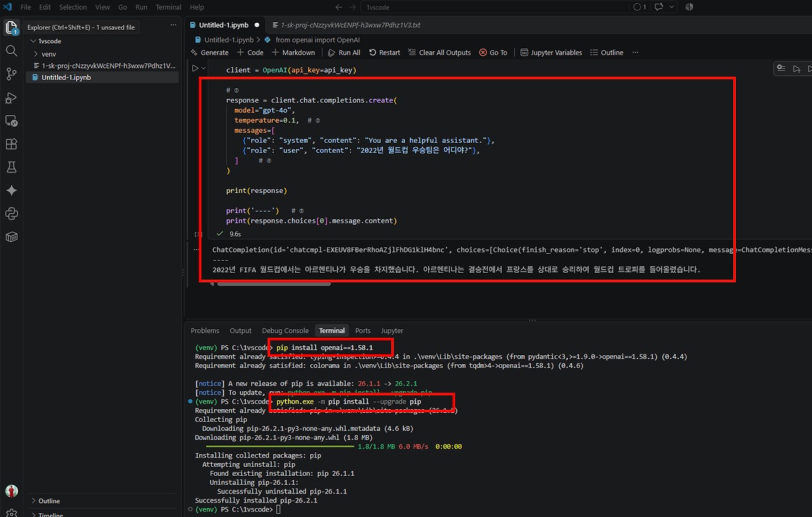Expand the Outline section in sidebar
The image size is (812, 517).
pos(49,501)
